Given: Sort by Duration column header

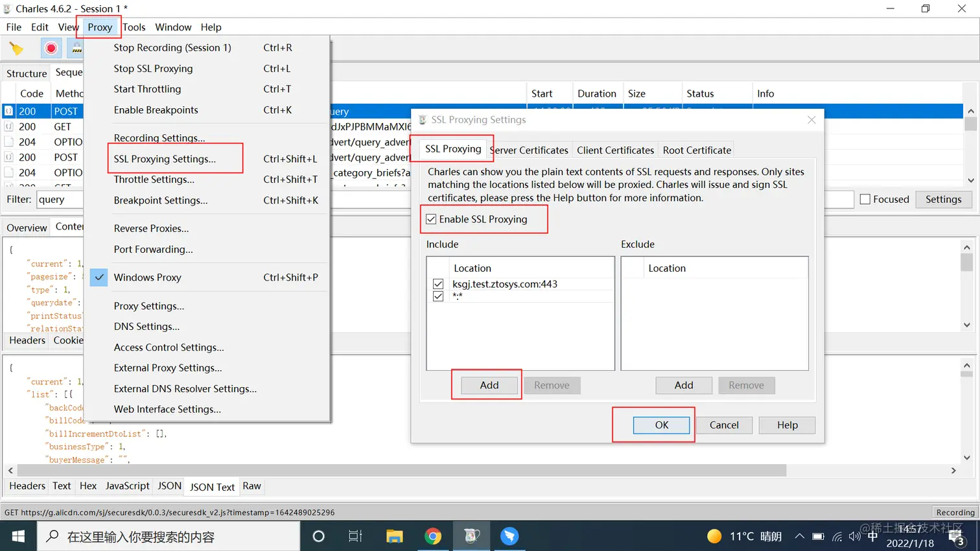Looking at the screenshot, I should coord(597,93).
